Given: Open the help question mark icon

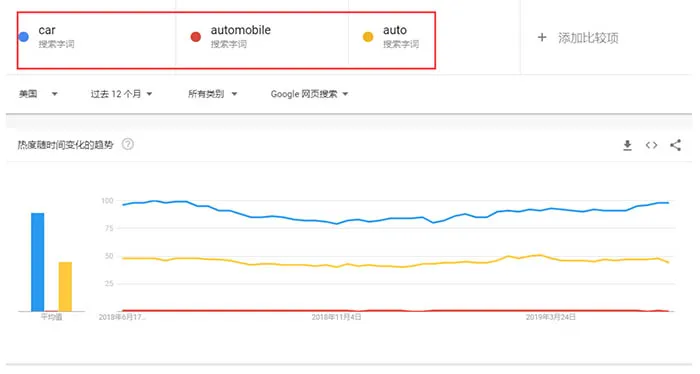Looking at the screenshot, I should click(128, 144).
